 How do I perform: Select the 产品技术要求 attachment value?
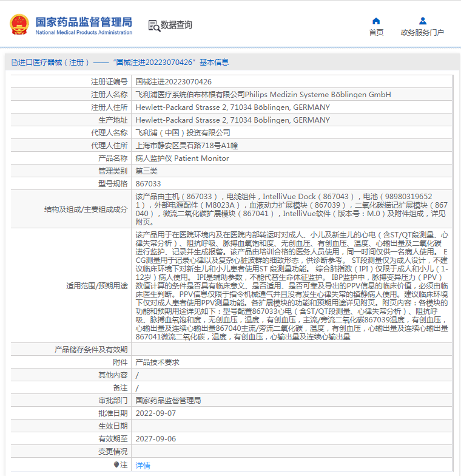coord(158,362)
